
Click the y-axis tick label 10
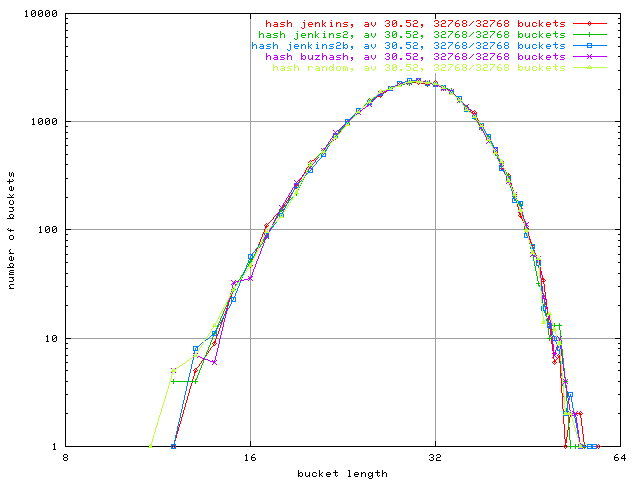[x=51, y=338]
